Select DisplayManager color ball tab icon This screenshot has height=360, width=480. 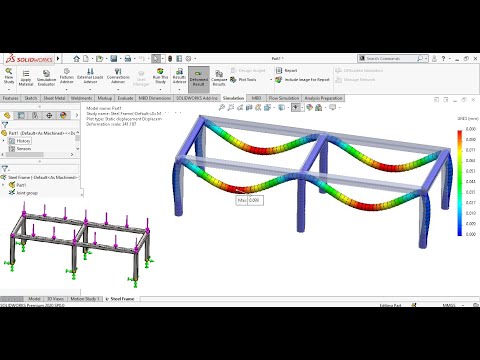pos(63,115)
